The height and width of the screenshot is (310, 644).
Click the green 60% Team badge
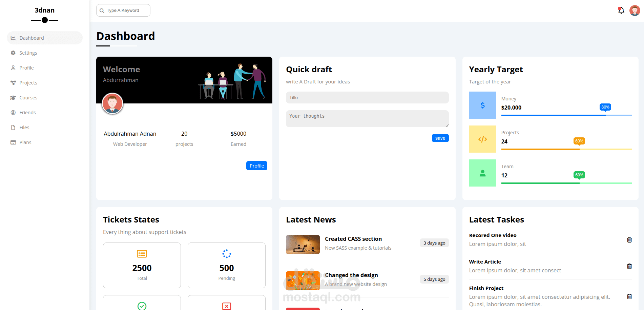point(579,175)
